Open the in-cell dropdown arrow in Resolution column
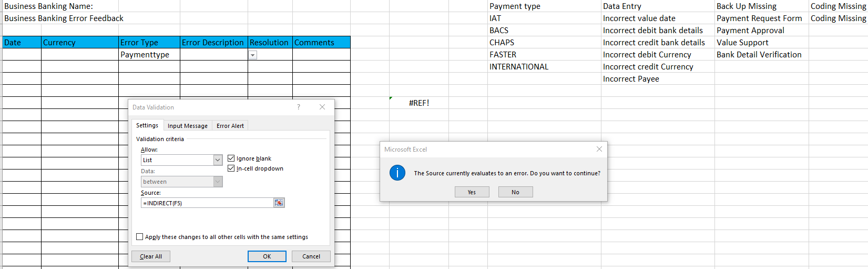Viewport: 868px width, 269px height. tap(253, 55)
